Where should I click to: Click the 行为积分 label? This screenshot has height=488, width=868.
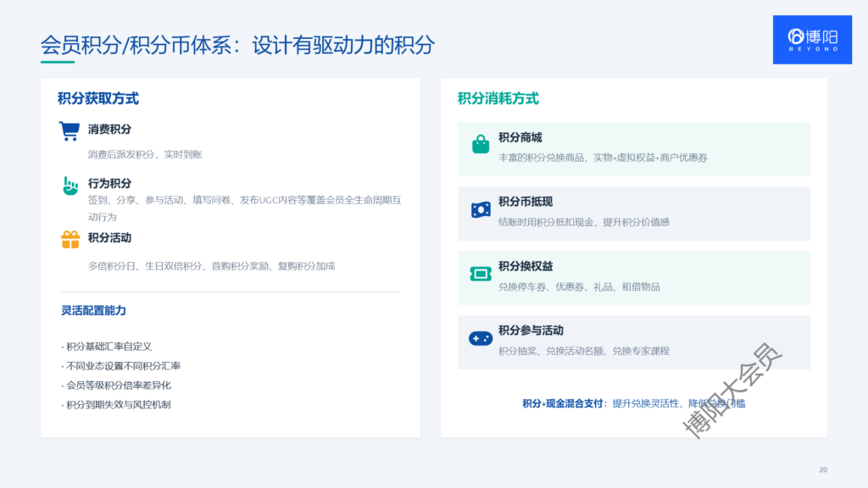[109, 183]
